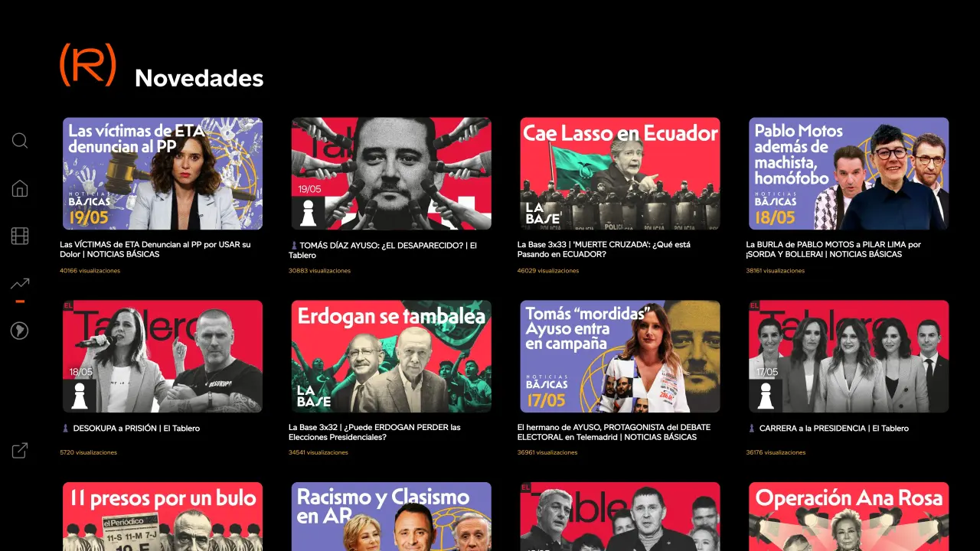The width and height of the screenshot is (980, 551).
Task: Open 'Las víctimas de ETA' video thumbnail
Action: [162, 174]
